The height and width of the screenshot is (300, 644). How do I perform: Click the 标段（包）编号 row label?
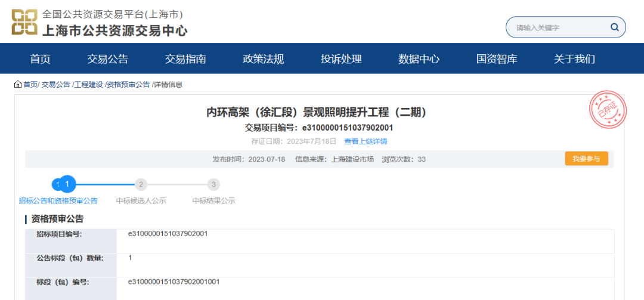click(x=63, y=282)
